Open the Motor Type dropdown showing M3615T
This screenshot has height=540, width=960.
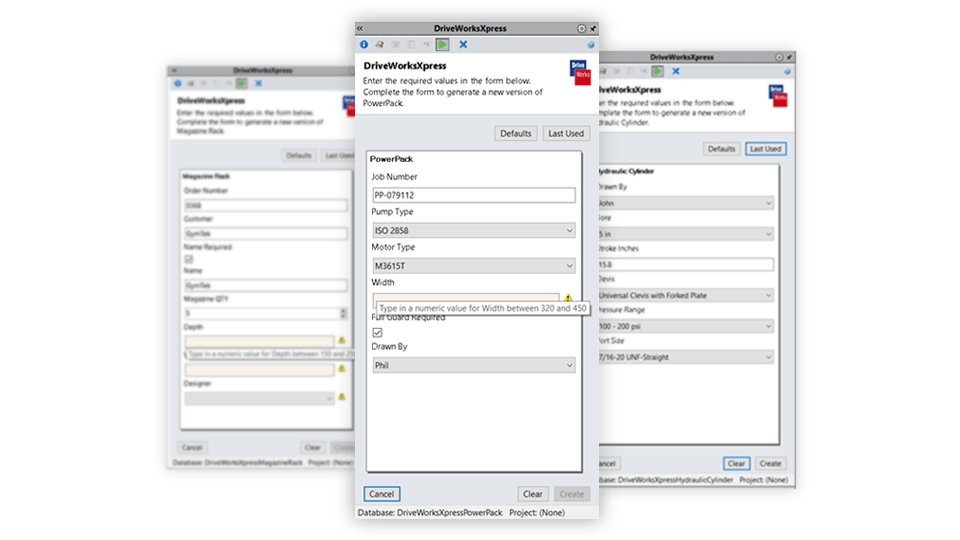point(474,266)
